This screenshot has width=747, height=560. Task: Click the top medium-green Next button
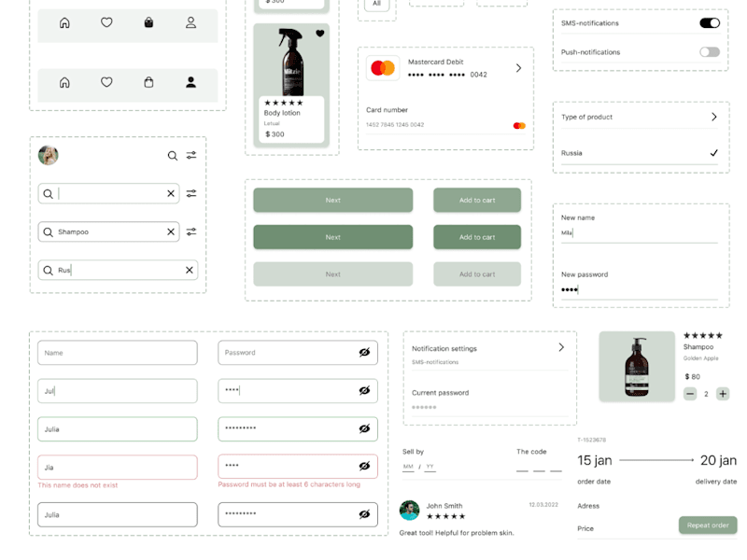333,200
